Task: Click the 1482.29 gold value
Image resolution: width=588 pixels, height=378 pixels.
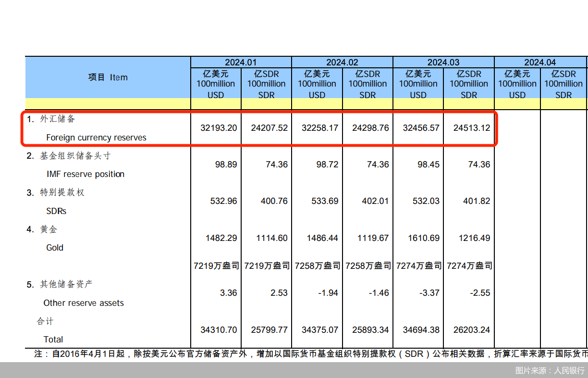Action: (221, 238)
